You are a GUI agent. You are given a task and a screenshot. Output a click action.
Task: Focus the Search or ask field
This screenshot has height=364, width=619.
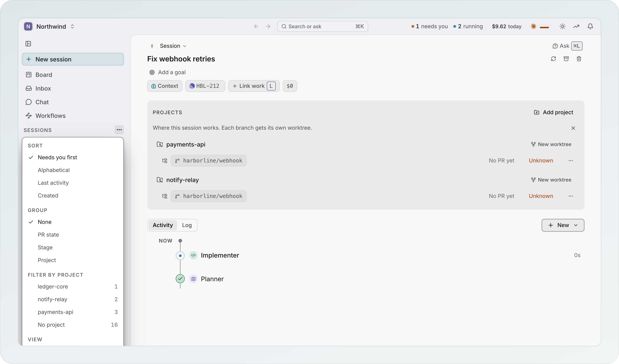click(323, 26)
